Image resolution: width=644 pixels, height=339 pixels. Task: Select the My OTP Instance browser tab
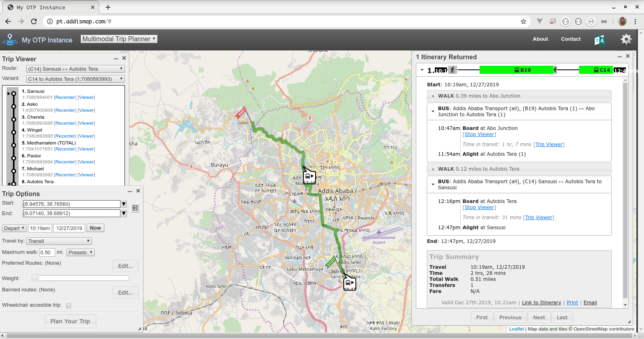[x=50, y=7]
